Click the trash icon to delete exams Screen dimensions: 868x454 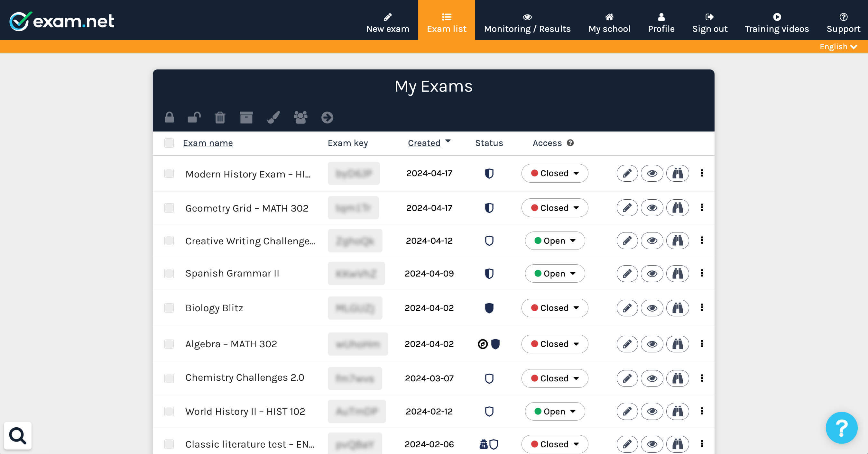220,118
